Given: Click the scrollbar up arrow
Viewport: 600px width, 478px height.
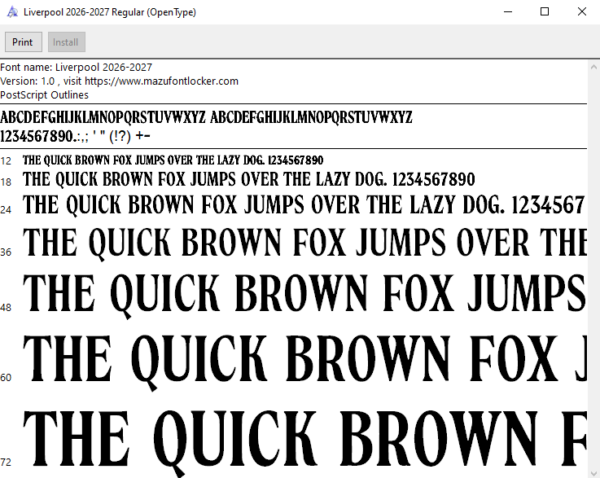Looking at the screenshot, I should pyautogui.click(x=593, y=67).
